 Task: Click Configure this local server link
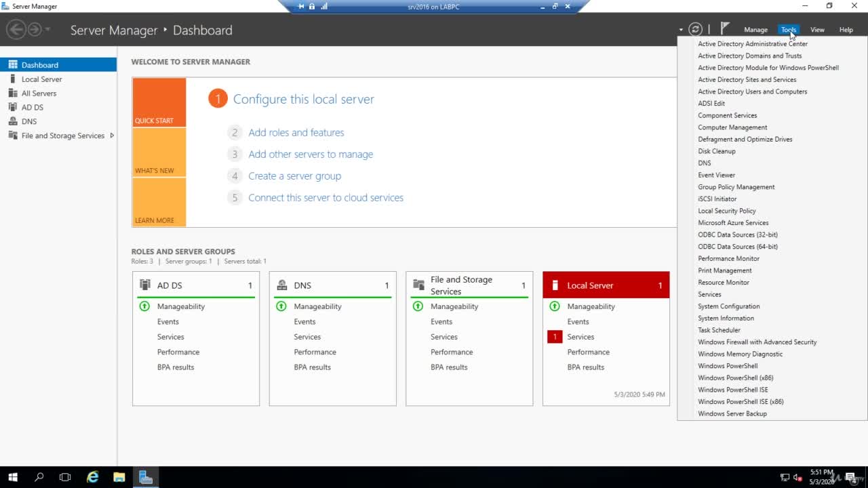pos(303,99)
